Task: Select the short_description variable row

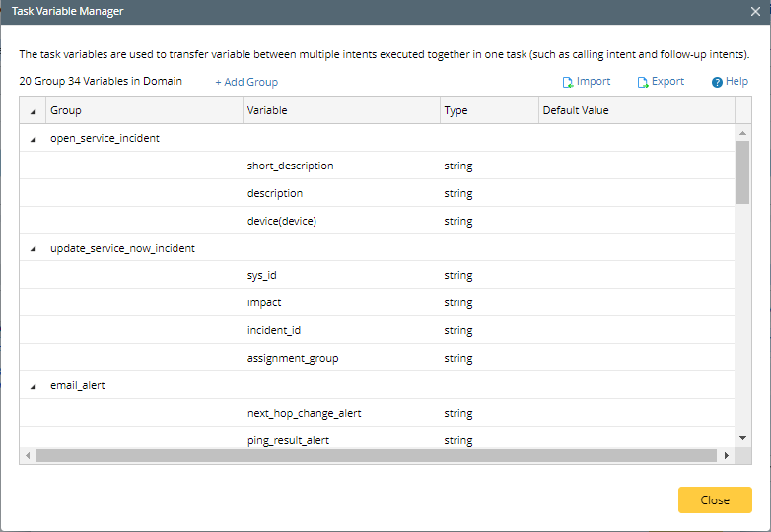Action: click(x=290, y=166)
